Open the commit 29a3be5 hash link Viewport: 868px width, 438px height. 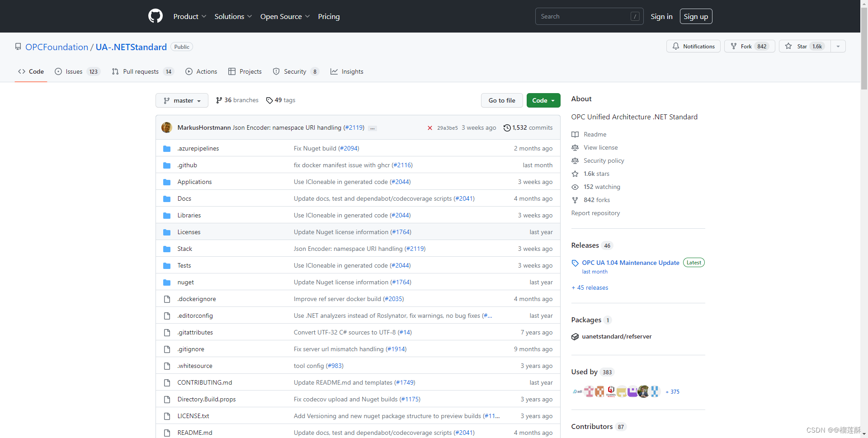pyautogui.click(x=448, y=128)
